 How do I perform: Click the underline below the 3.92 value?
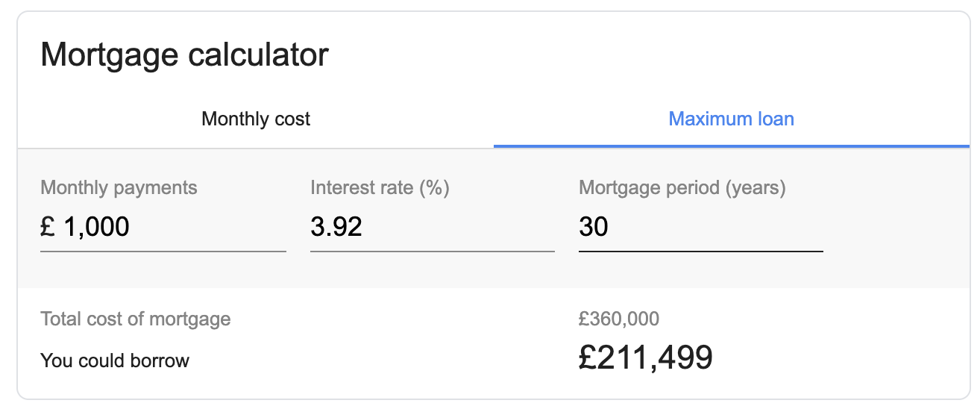tap(432, 252)
